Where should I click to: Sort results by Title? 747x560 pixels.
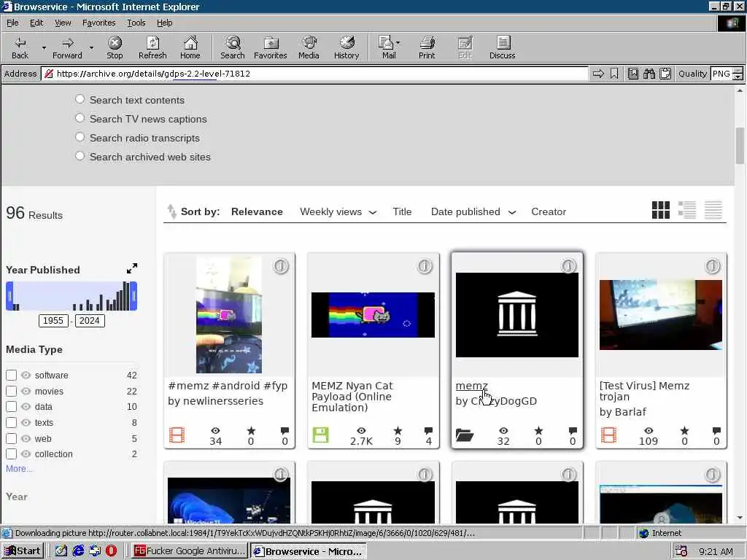(x=402, y=212)
